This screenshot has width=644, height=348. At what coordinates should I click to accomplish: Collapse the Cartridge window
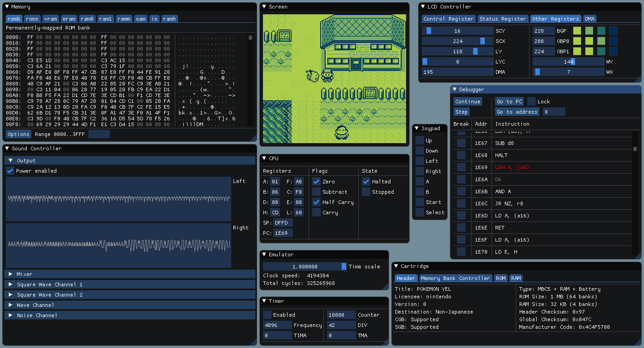[x=396, y=266]
